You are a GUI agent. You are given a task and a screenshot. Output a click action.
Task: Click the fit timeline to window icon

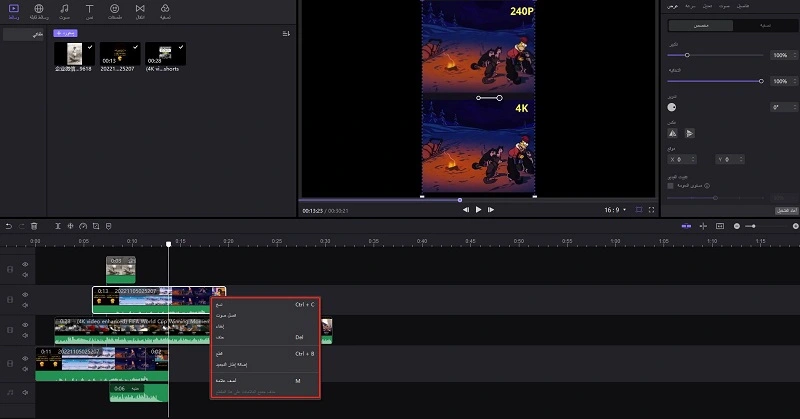(720, 226)
